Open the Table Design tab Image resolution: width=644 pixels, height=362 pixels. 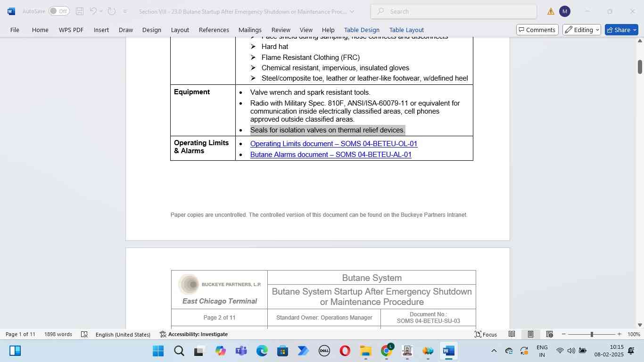362,30
